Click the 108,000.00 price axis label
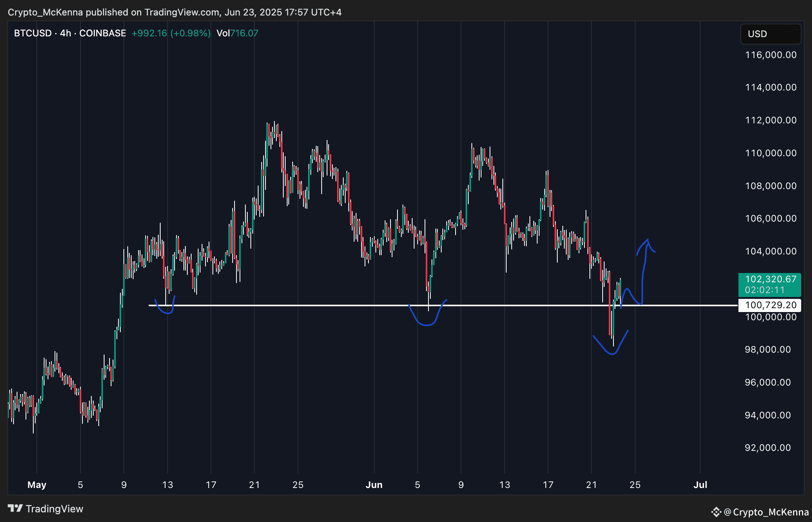 [771, 186]
